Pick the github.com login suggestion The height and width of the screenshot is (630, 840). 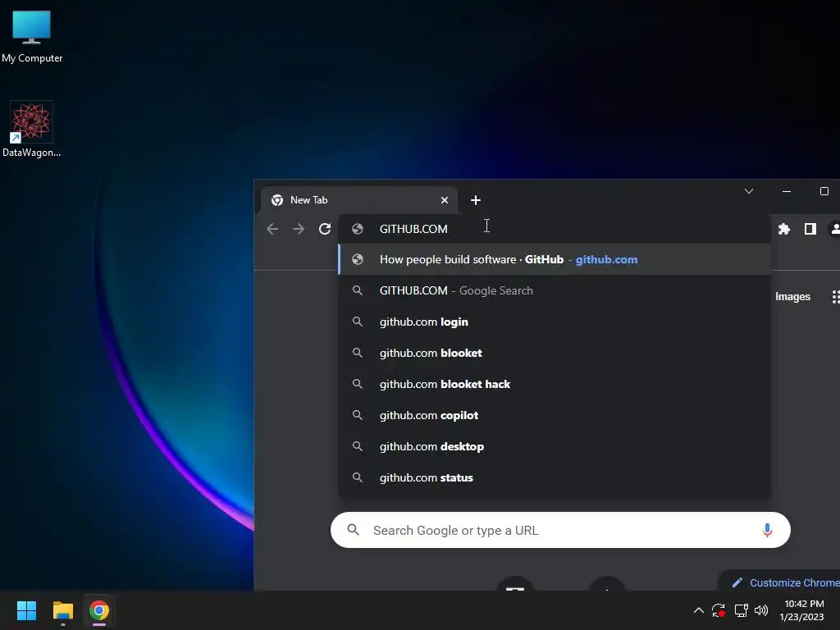pyautogui.click(x=555, y=322)
